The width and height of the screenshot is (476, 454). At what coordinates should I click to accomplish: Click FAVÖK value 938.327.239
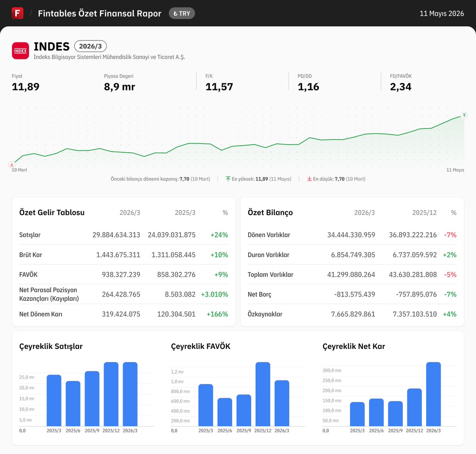tap(121, 274)
